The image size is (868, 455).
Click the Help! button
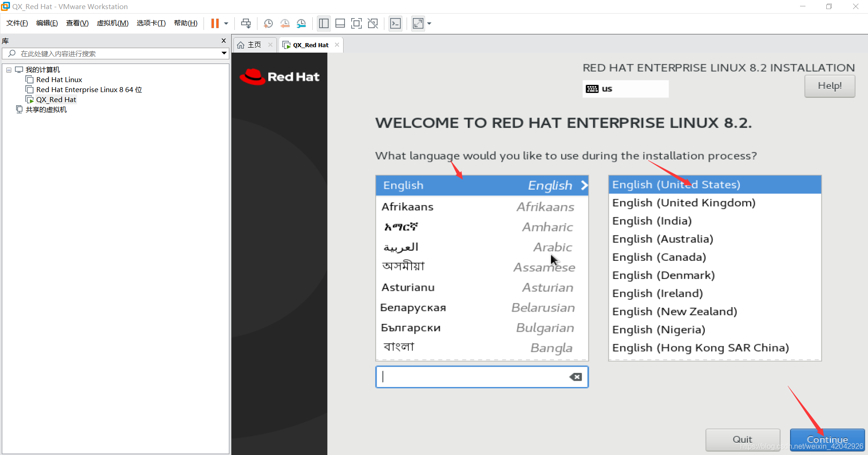point(829,86)
